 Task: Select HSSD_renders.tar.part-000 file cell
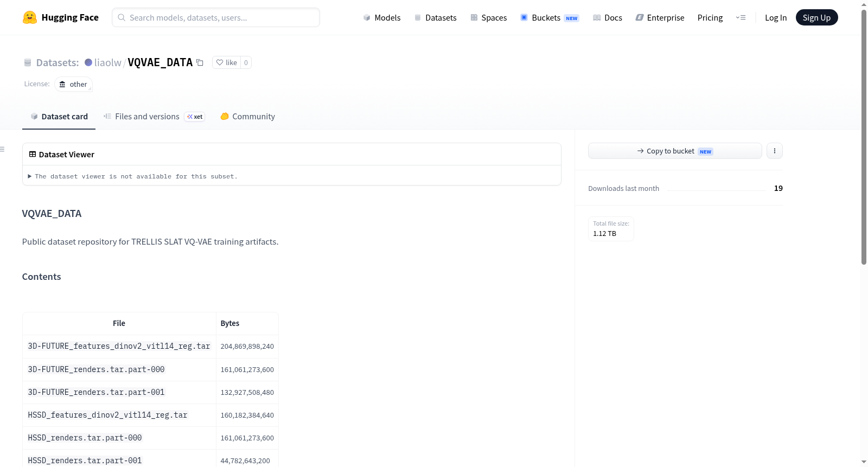coord(119,438)
